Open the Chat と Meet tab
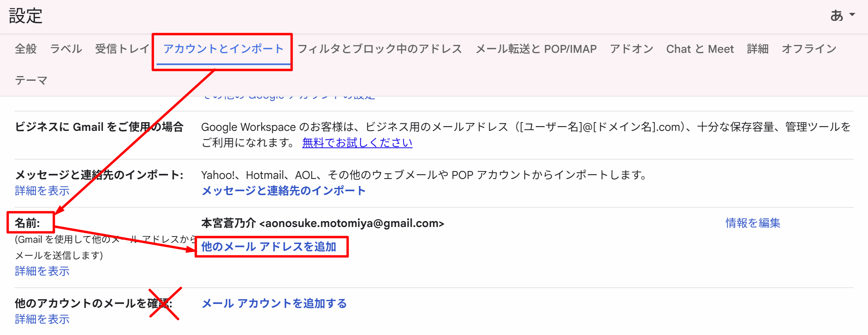868x335 pixels. [700, 49]
